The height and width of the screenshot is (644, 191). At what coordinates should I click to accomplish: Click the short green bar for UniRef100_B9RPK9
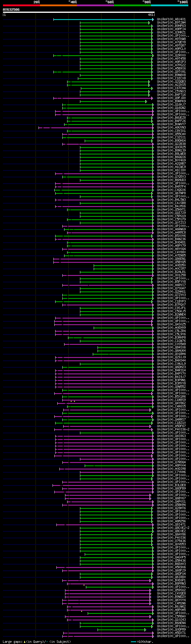click(113, 101)
